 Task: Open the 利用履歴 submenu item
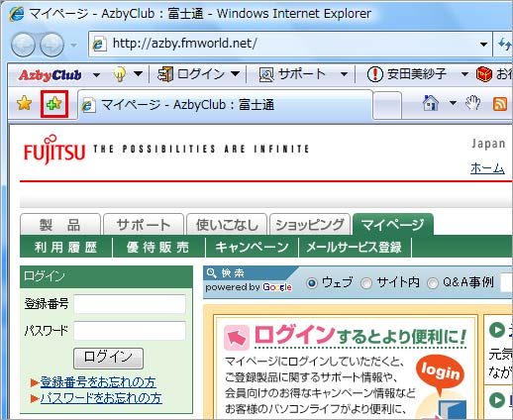[x=66, y=247]
